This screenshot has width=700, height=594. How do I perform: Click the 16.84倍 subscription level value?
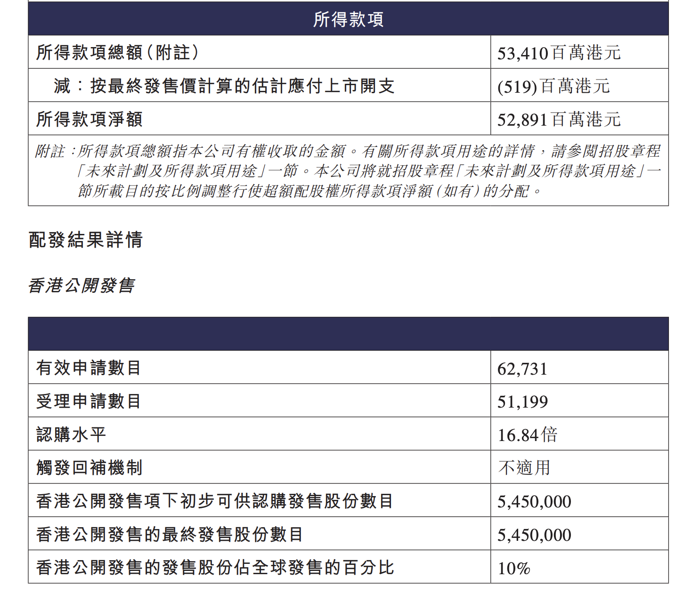coord(528,434)
